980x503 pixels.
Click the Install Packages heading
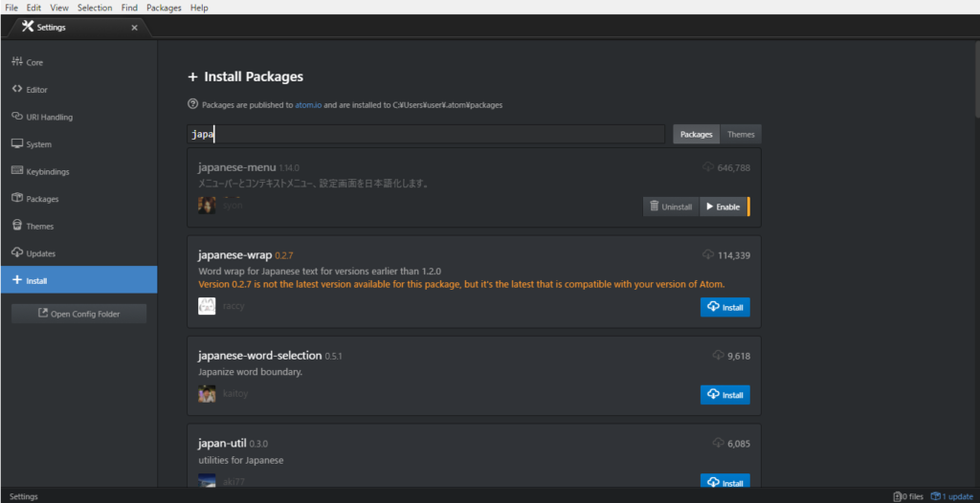[x=254, y=77]
